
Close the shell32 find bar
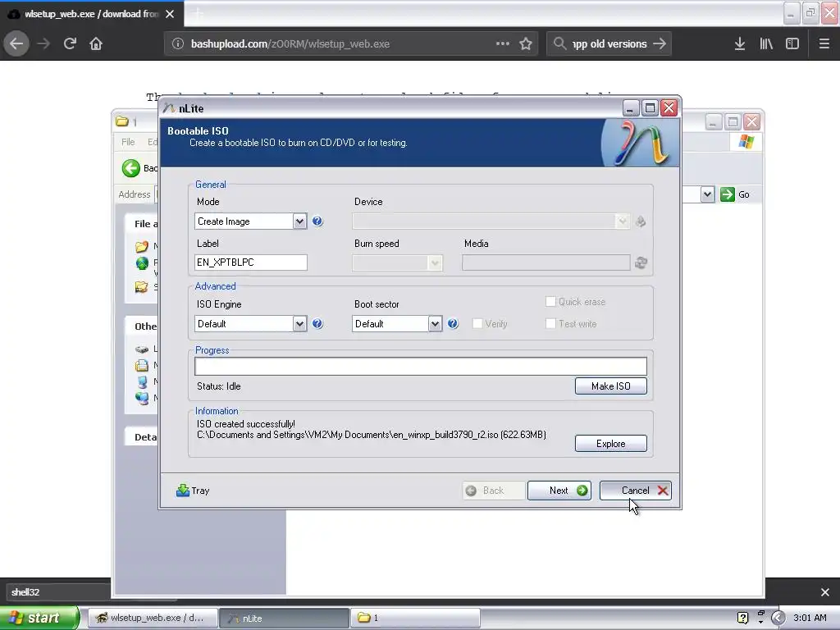click(x=825, y=592)
